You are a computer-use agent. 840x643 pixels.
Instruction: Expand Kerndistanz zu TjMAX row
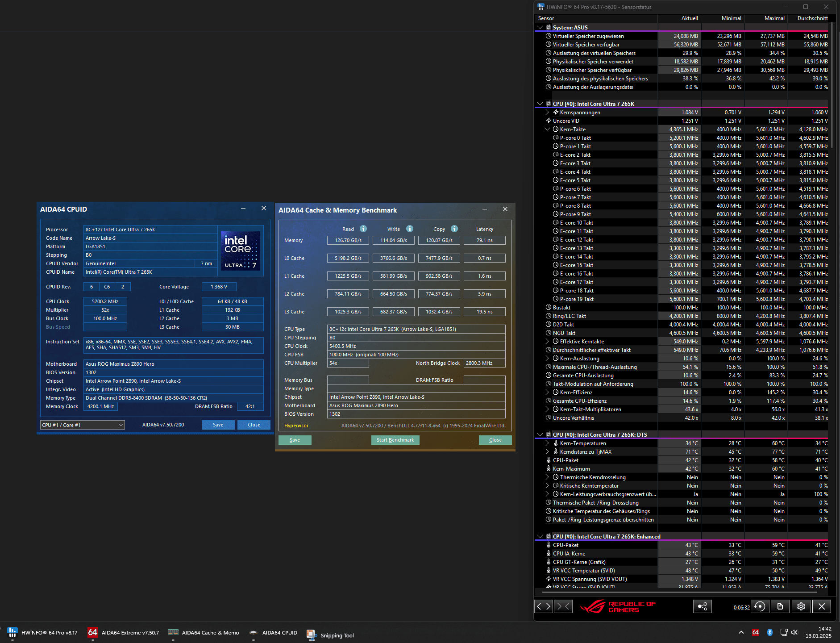[x=547, y=452]
